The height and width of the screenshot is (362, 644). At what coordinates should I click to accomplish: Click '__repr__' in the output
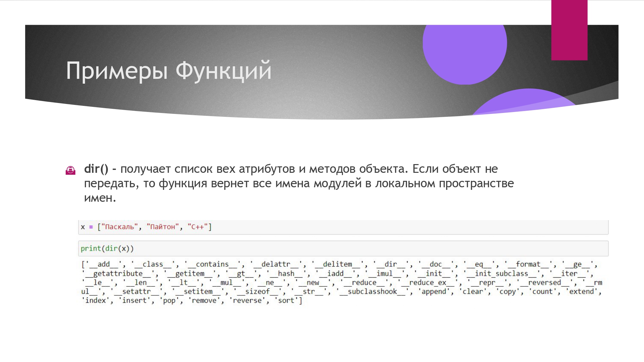click(x=487, y=283)
